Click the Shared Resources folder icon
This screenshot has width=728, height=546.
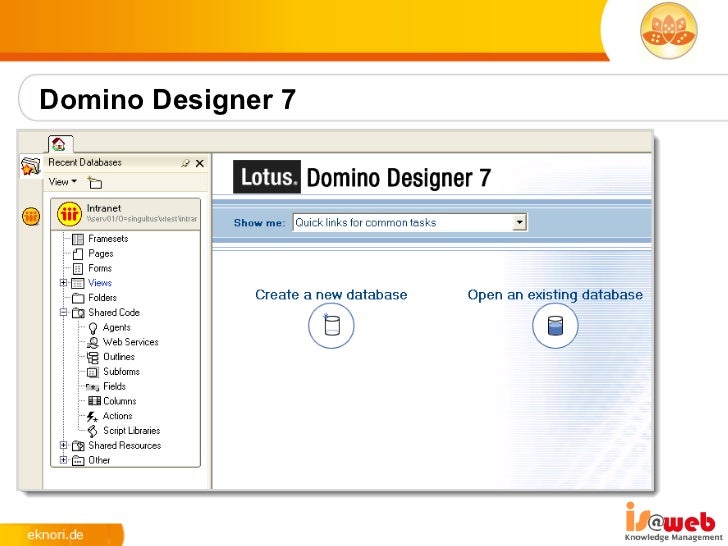point(78,446)
